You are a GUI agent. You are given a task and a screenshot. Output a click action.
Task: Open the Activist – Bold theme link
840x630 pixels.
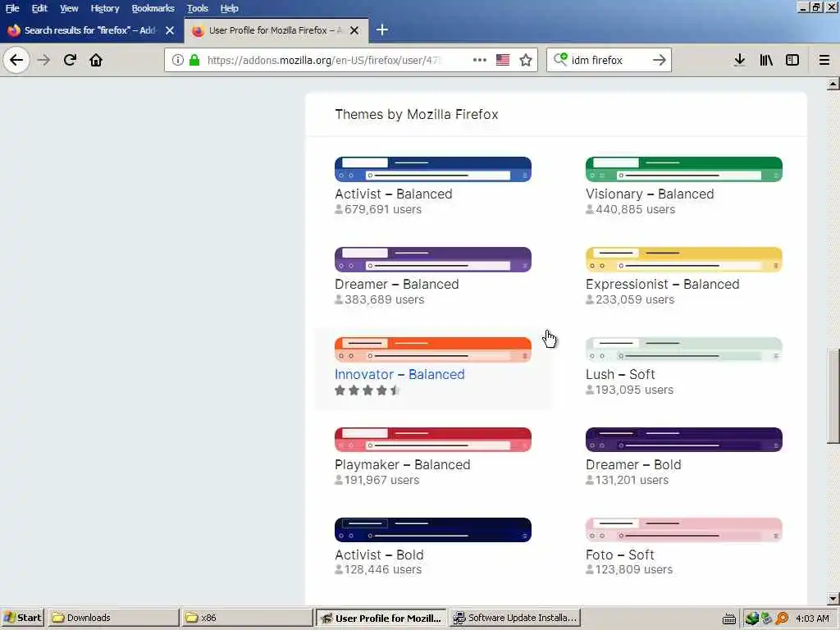pos(379,555)
